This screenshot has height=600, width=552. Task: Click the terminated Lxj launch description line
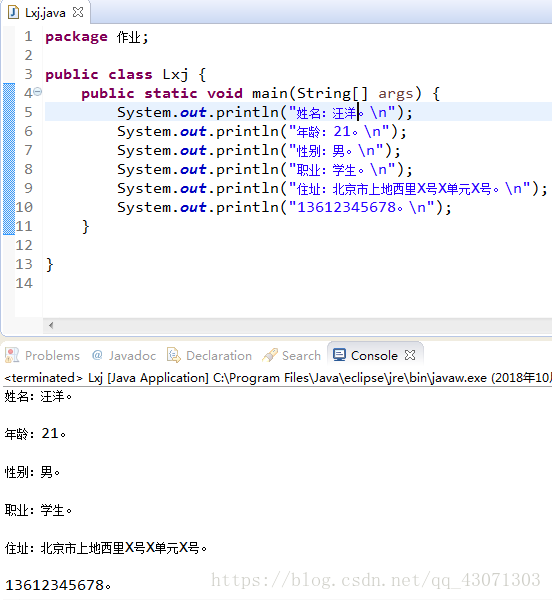pyautogui.click(x=278, y=378)
